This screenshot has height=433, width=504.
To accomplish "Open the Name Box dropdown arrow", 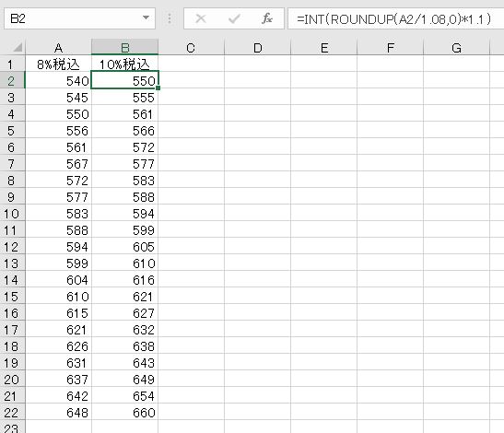I will [x=146, y=18].
